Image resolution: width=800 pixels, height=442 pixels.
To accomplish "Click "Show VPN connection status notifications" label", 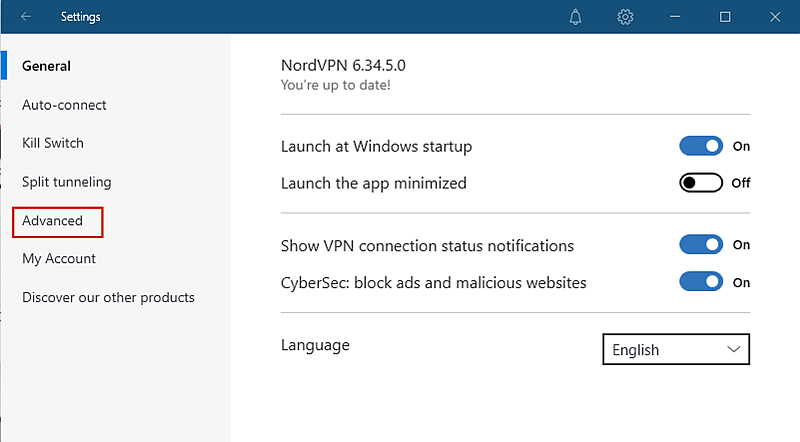I will pos(428,245).
